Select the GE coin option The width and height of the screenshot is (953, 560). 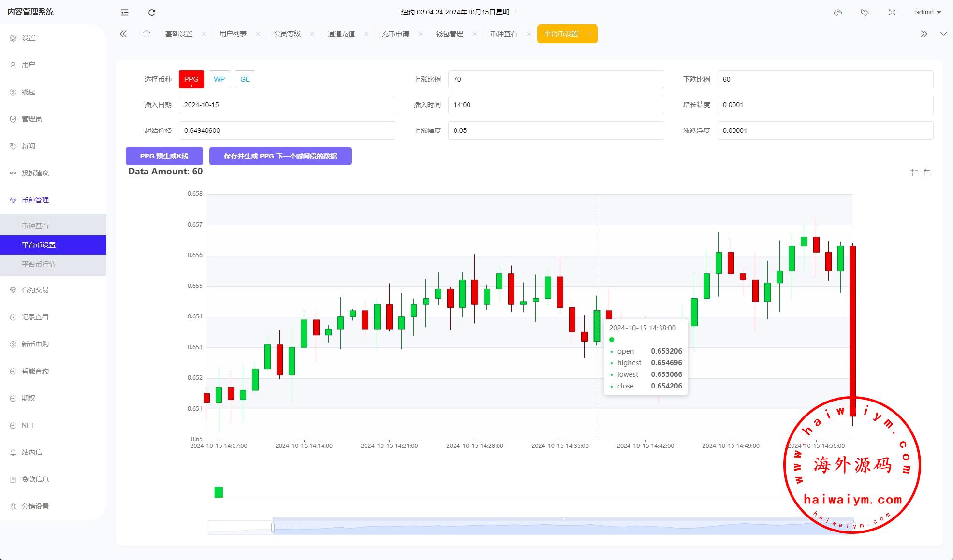(x=245, y=79)
